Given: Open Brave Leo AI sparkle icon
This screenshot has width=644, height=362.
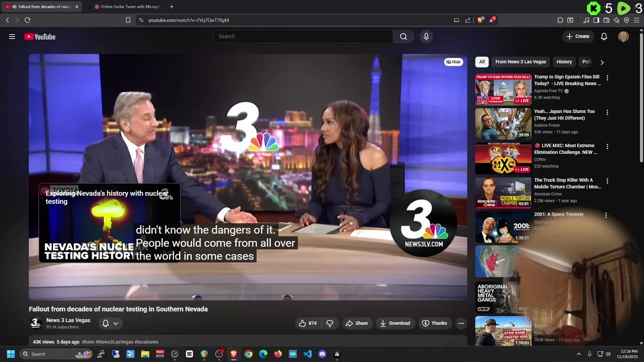Looking at the screenshot, I should [x=616, y=20].
